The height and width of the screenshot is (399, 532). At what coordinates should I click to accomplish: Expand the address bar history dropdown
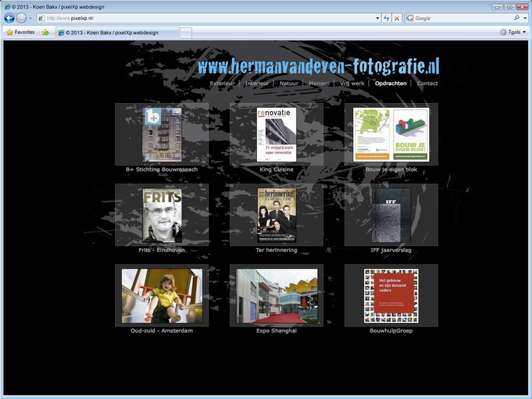(x=378, y=18)
